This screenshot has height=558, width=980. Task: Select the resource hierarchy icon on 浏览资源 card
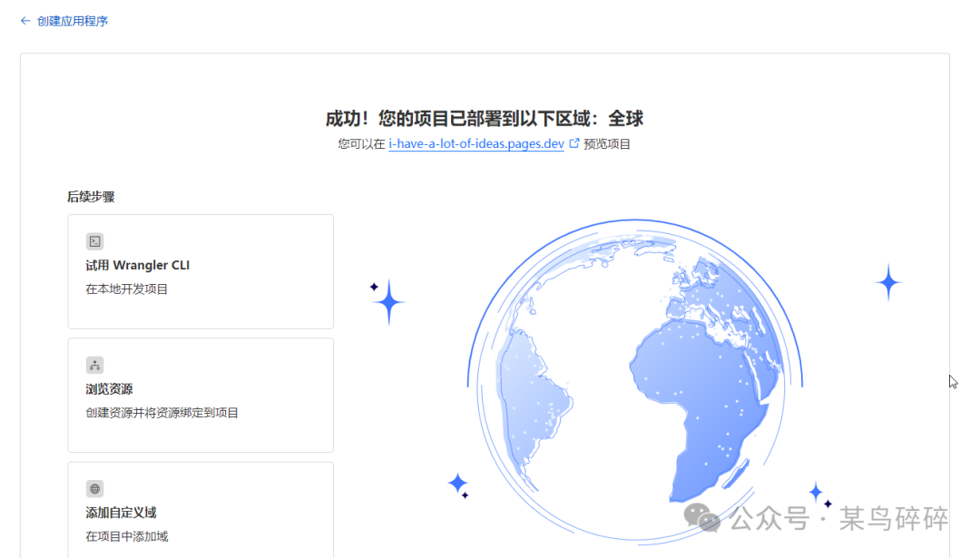tap(93, 365)
